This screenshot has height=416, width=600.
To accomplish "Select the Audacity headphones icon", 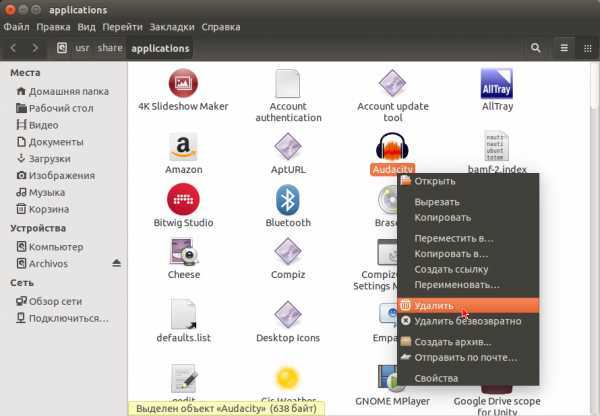I will [x=392, y=147].
